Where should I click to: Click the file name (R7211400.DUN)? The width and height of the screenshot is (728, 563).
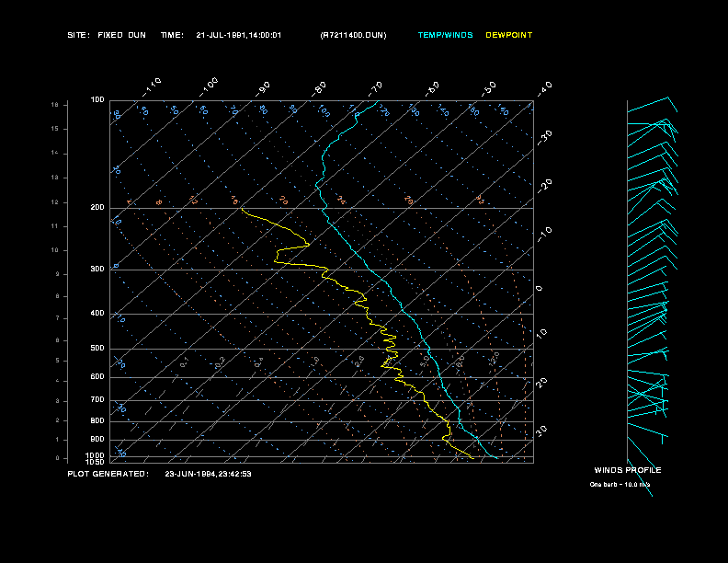[x=353, y=35]
